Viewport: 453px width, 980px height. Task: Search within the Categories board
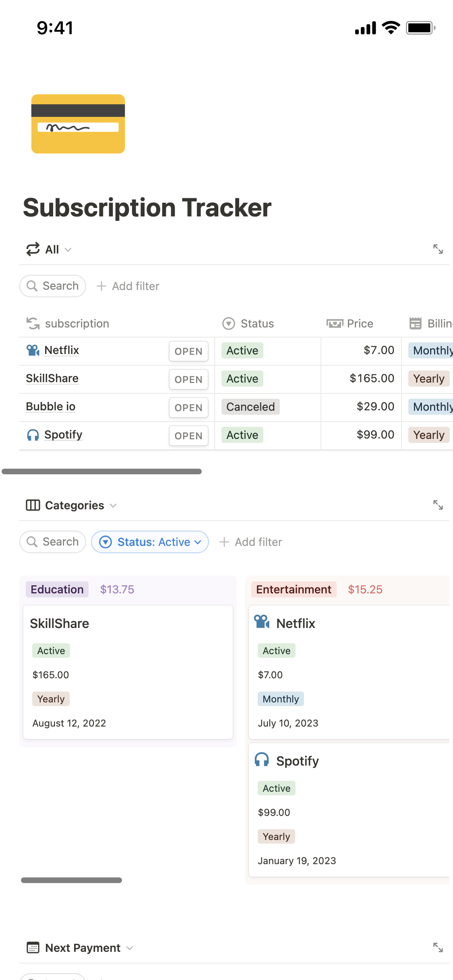53,542
